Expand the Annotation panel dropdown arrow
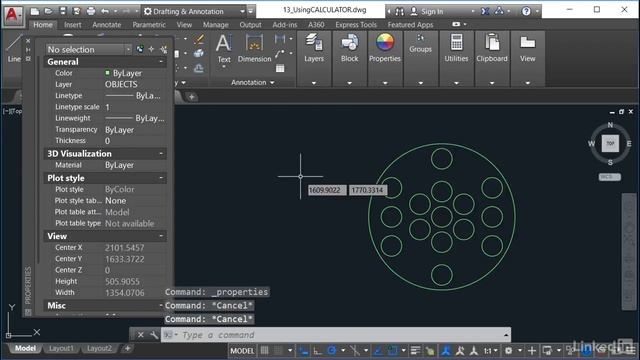Viewport: 640px width, 360px height. pyautogui.click(x=272, y=83)
